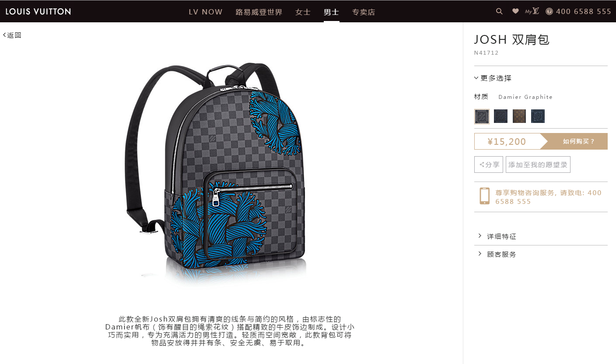The image size is (616, 364).
Task: Open the 专卖店 stores menu
Action: (x=364, y=12)
